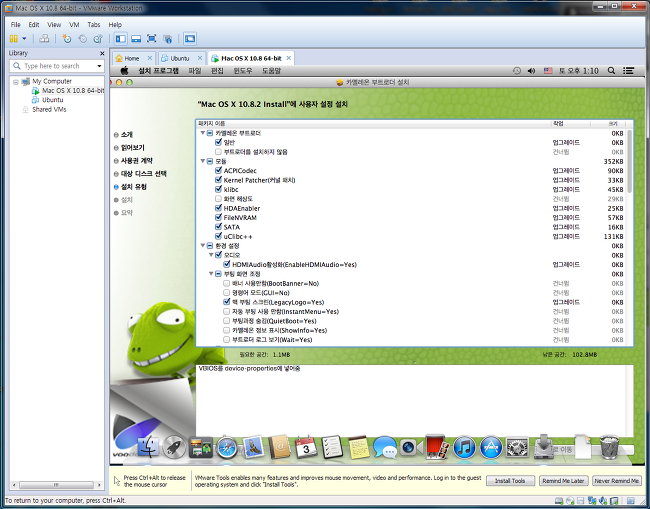650x509 pixels.
Task: Revert VM to previous snapshot icon
Action: (82, 39)
